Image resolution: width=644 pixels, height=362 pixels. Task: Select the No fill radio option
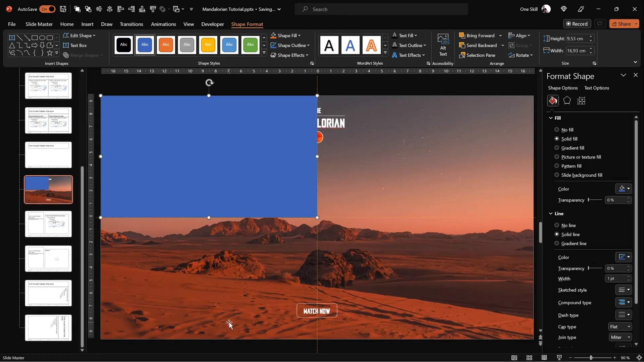pos(557,130)
